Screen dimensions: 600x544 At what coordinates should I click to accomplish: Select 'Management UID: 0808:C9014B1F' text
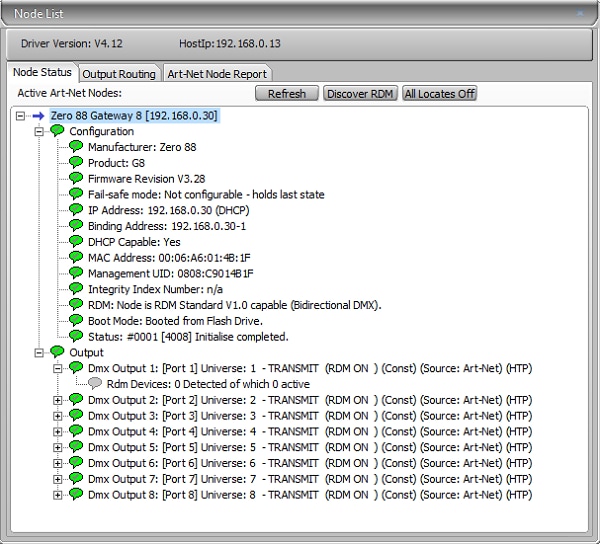coord(171,274)
